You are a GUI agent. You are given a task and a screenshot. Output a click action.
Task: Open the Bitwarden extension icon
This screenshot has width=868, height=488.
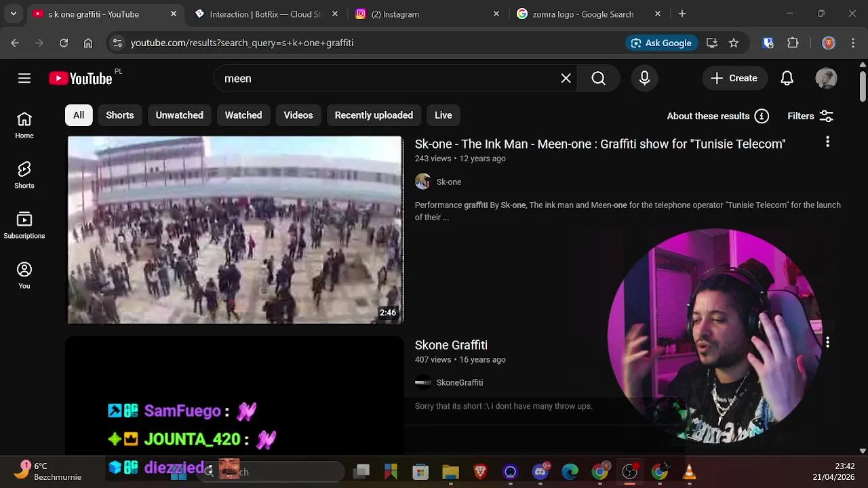(768, 43)
